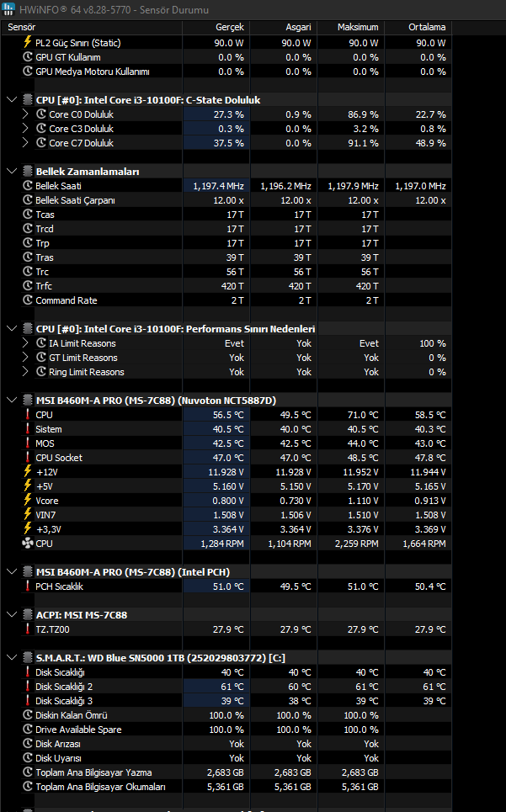Collapse the Nuvoton NCT5887D sensor group

12,400
